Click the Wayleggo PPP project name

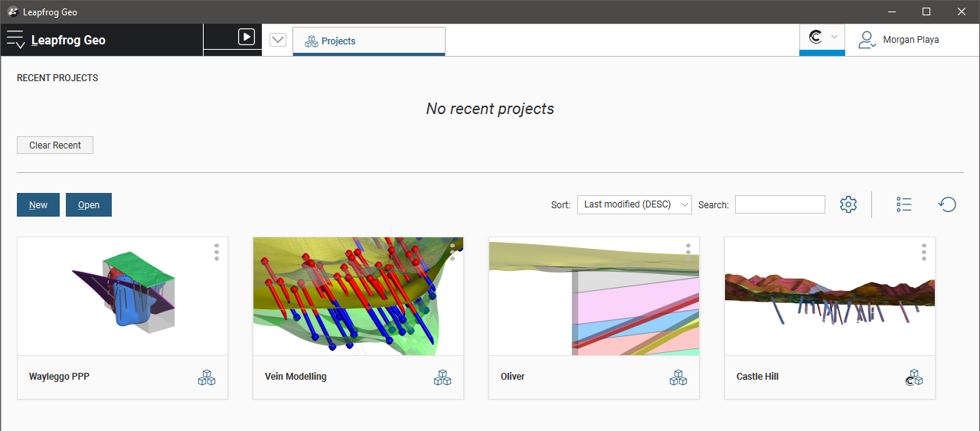[x=60, y=377]
